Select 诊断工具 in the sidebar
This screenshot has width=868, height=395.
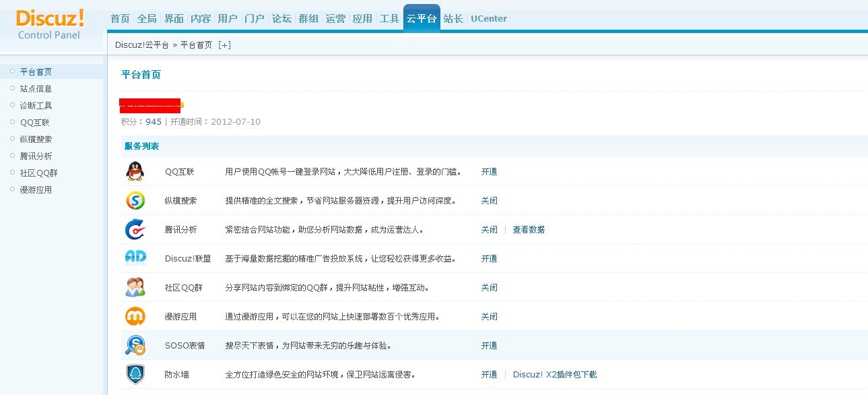pos(36,105)
